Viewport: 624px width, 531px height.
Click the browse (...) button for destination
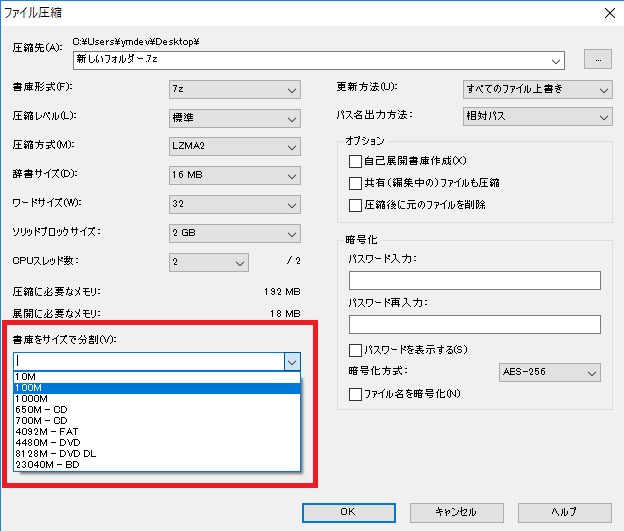(597, 60)
